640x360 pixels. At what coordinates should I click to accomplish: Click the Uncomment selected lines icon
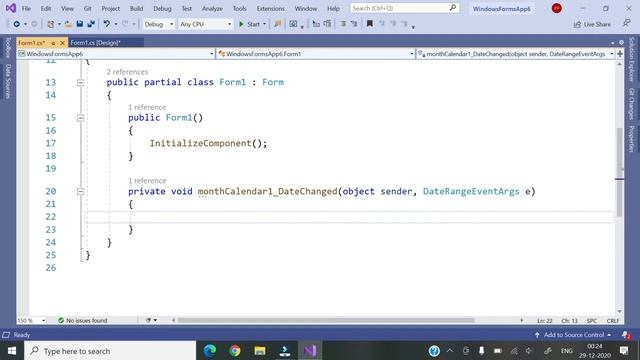coord(354,24)
